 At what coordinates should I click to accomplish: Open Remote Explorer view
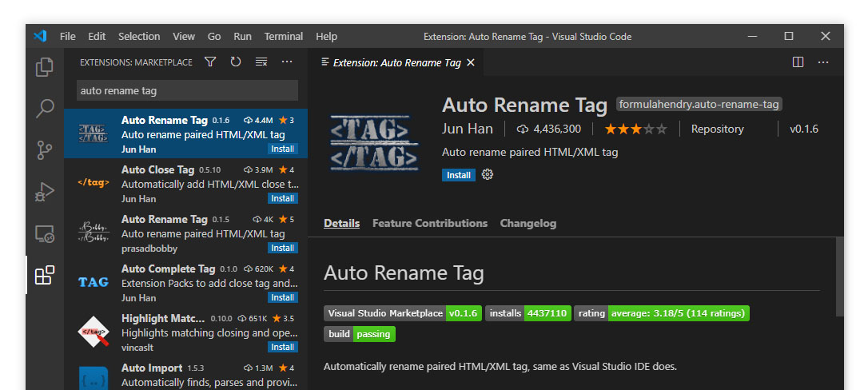pyautogui.click(x=44, y=233)
